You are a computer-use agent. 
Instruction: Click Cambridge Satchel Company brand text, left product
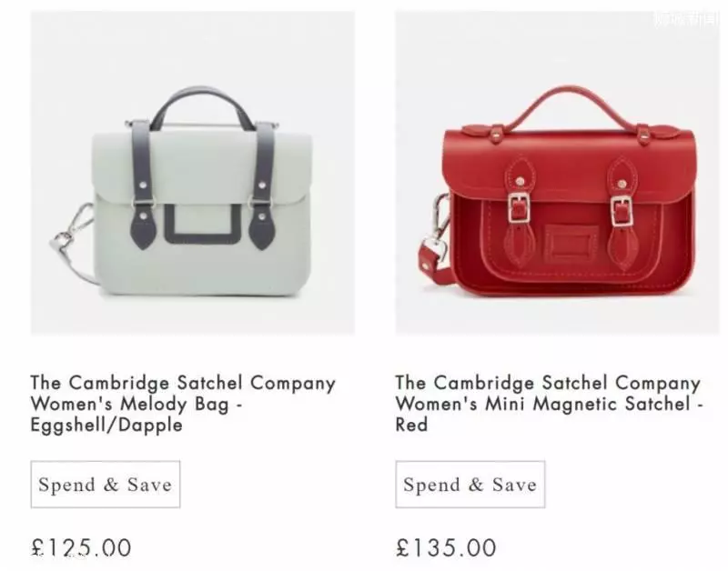[x=183, y=383]
